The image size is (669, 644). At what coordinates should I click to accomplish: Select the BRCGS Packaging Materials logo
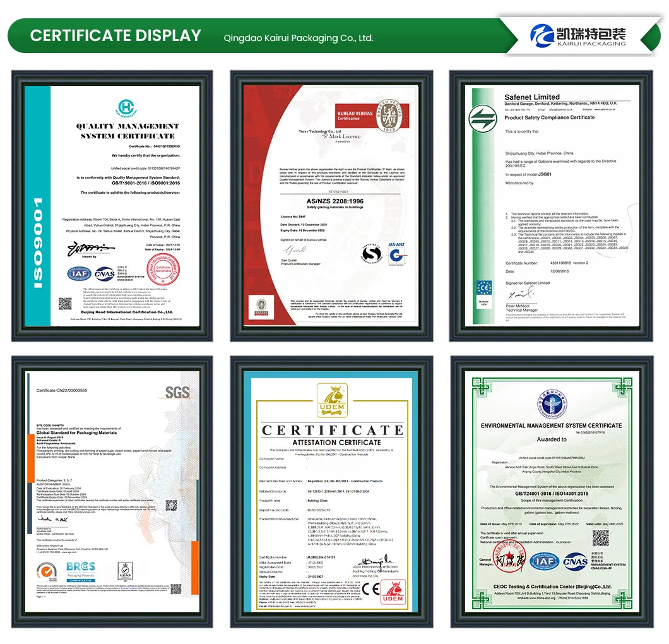(81, 572)
